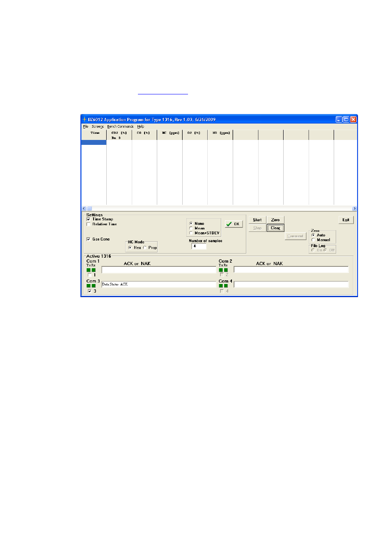Click the CO [%] column header

[x=144, y=135]
